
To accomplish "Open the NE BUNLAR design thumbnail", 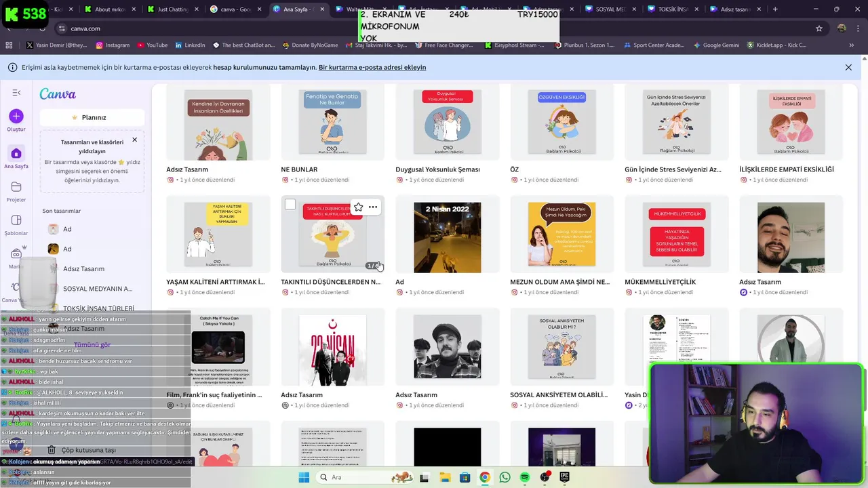I will click(x=332, y=123).
